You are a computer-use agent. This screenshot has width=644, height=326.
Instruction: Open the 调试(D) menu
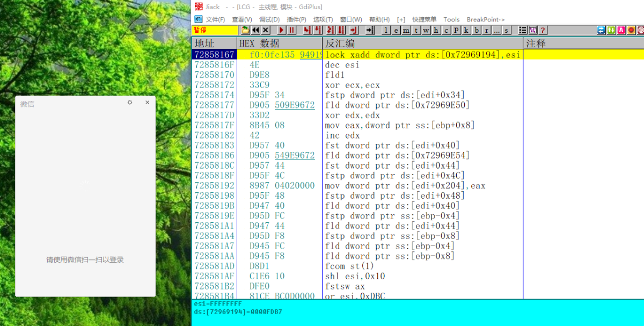[269, 19]
